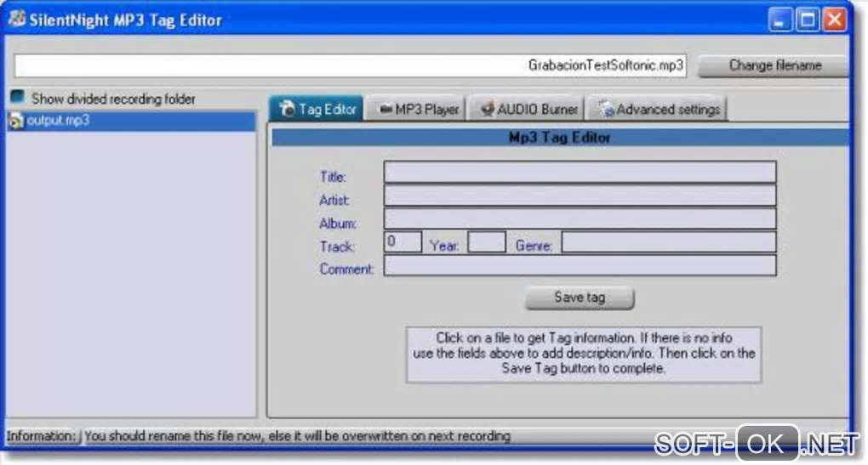Select output.mp3 in the file list

132,121
